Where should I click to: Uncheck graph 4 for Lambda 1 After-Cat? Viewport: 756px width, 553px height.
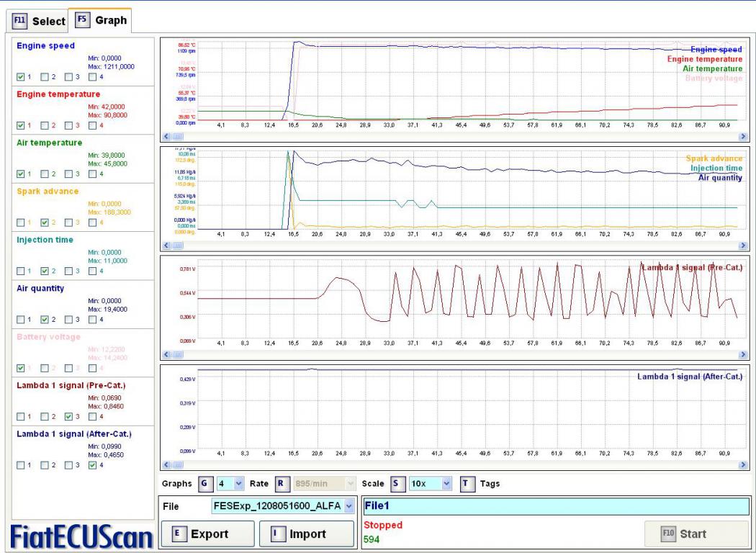coord(92,465)
